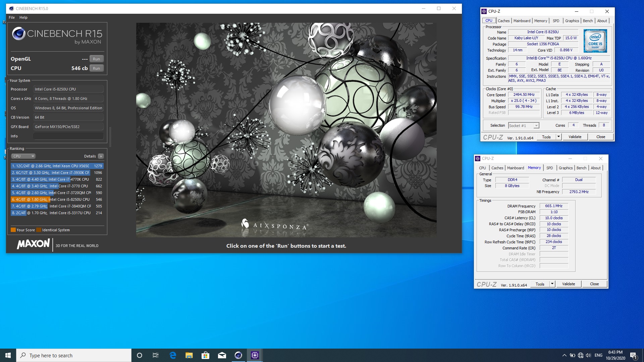This screenshot has height=362, width=644.
Task: Click ENG language indicator
Action: click(598, 355)
